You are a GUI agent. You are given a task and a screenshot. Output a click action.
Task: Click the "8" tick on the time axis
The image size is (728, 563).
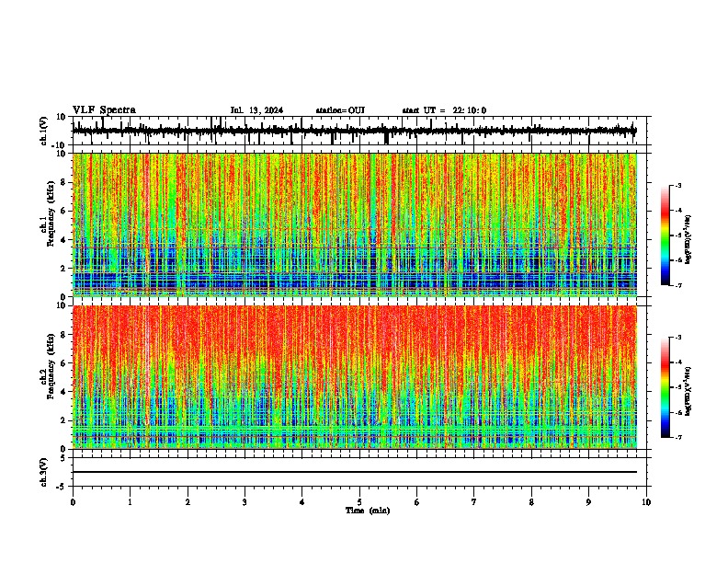(x=531, y=502)
